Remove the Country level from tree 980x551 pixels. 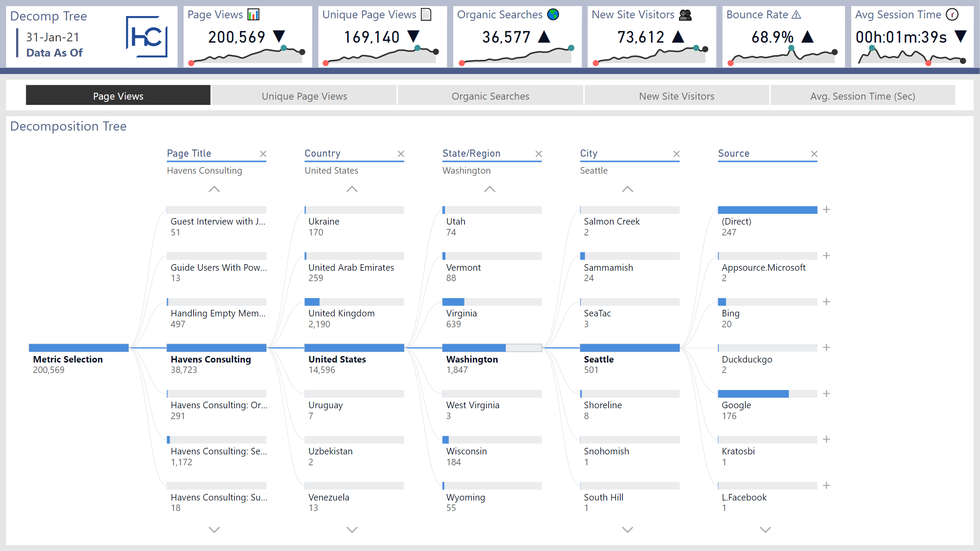click(x=401, y=154)
